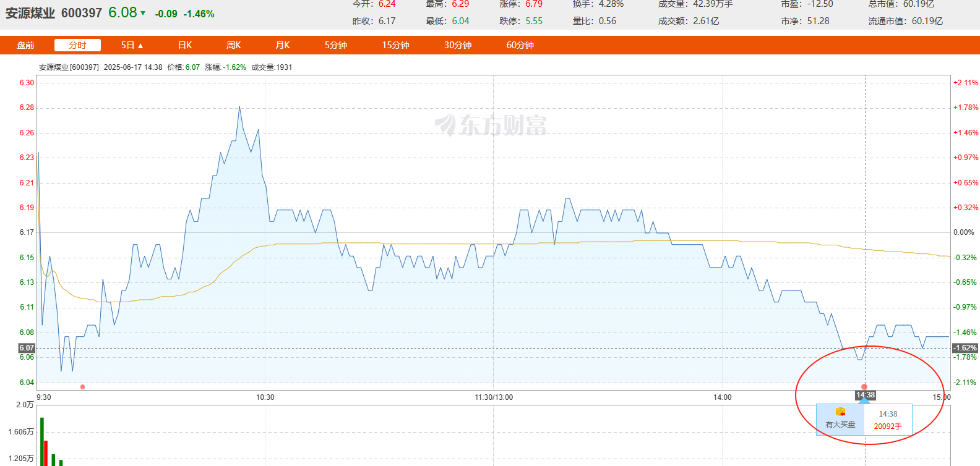Viewport: 980px width, 466px height.
Task: Click the 6.07 crosshair price label
Action: click(27, 348)
